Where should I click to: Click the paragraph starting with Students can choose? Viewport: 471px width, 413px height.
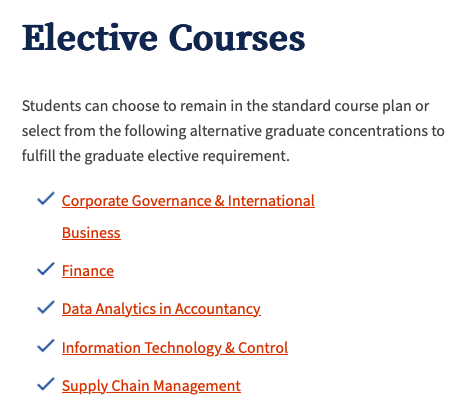pos(233,131)
